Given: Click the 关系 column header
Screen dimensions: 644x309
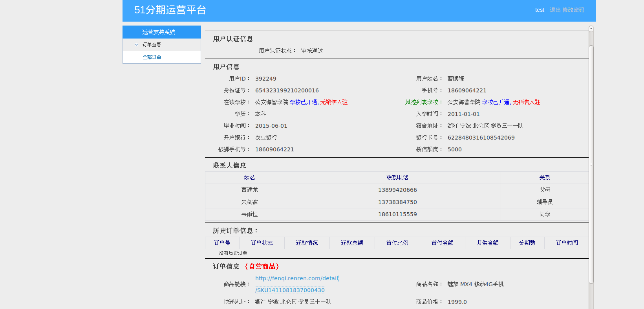Looking at the screenshot, I should click(x=545, y=178).
